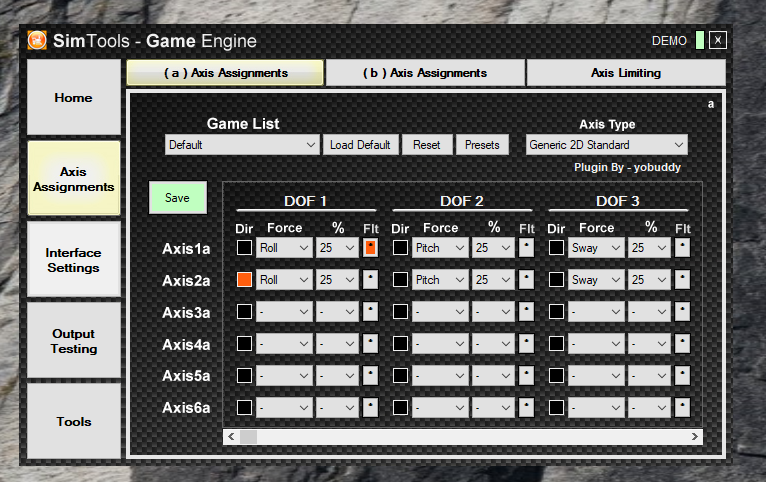766x482 pixels.
Task: Open the Tools section
Action: click(x=74, y=421)
